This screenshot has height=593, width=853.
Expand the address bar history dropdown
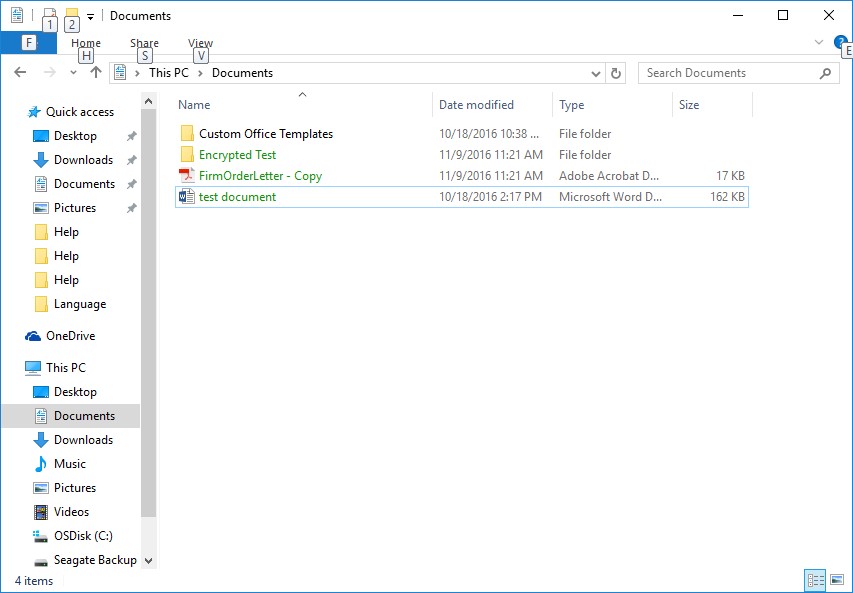click(x=596, y=73)
